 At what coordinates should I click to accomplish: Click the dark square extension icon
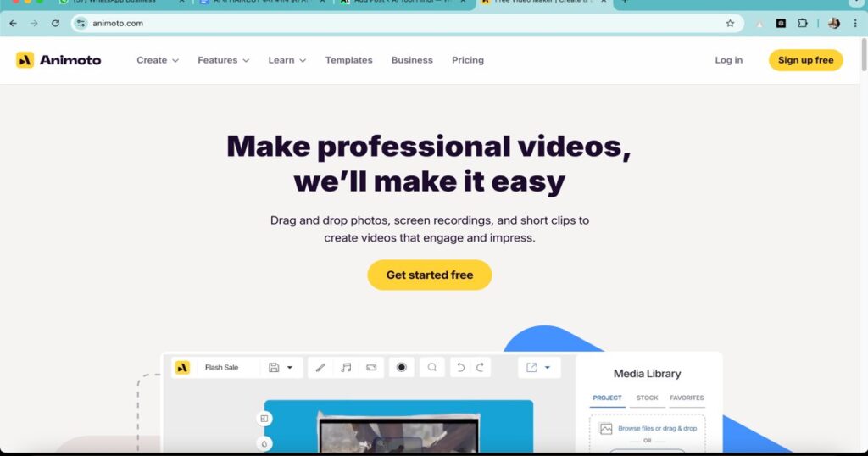click(x=781, y=23)
